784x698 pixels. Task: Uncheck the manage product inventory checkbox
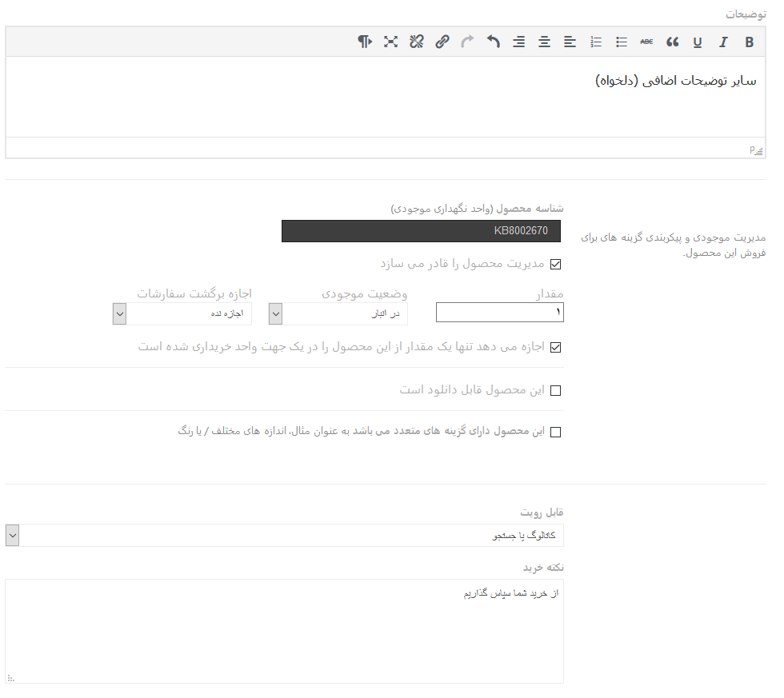click(x=555, y=265)
